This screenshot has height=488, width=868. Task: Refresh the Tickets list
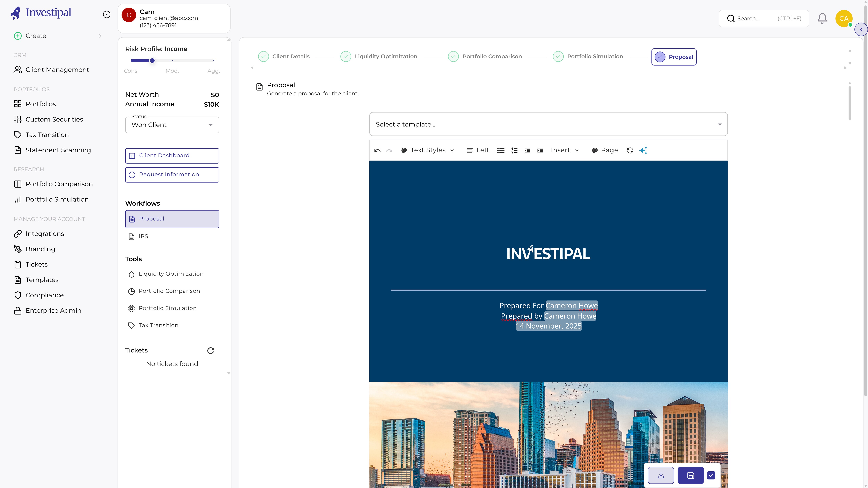[x=211, y=351]
